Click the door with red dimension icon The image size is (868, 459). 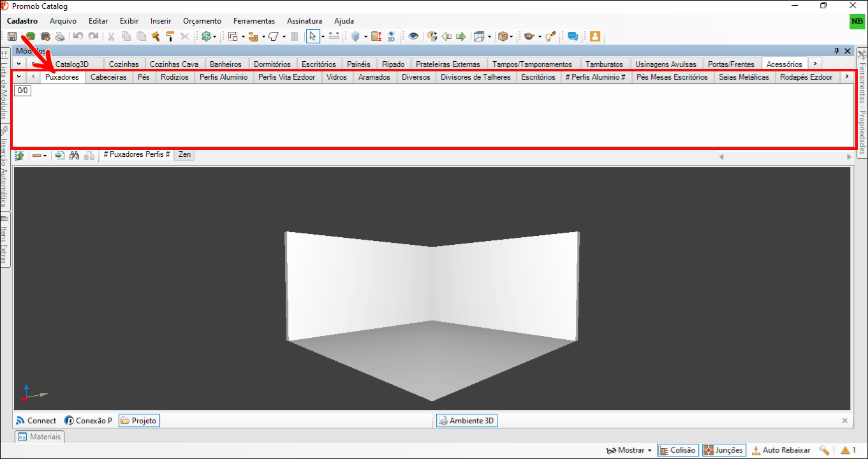click(x=376, y=36)
